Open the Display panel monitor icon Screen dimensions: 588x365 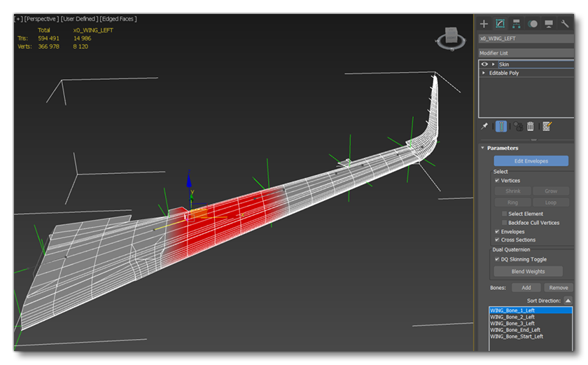(x=549, y=24)
